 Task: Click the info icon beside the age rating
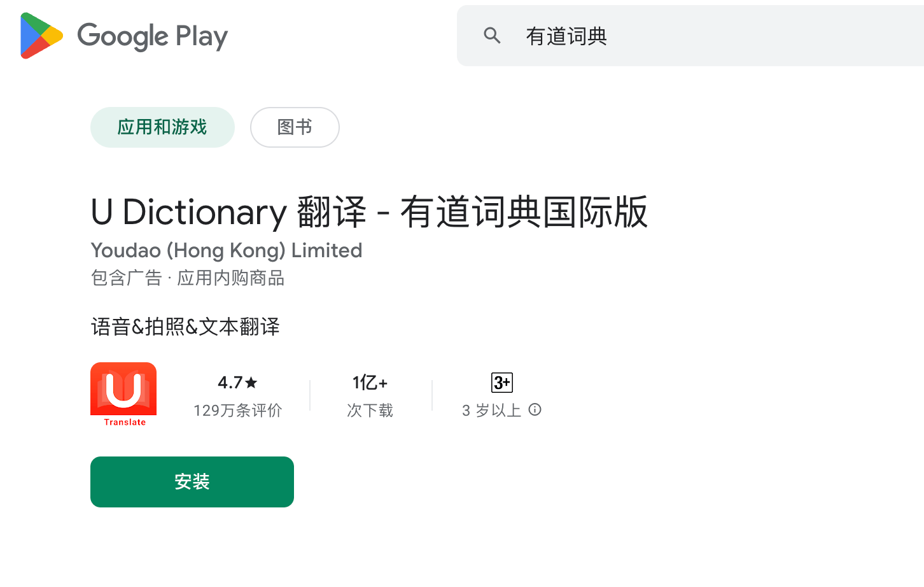point(535,410)
